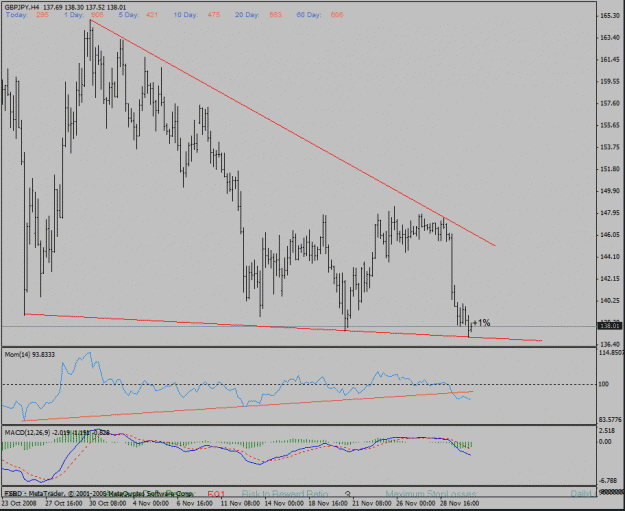The image size is (625, 511).
Task: Click the 'Risk to Reward Ratio:' label
Action: tap(286, 494)
